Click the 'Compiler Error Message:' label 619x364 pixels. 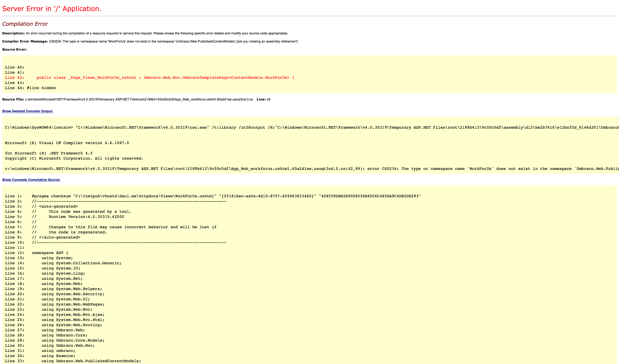25,41
